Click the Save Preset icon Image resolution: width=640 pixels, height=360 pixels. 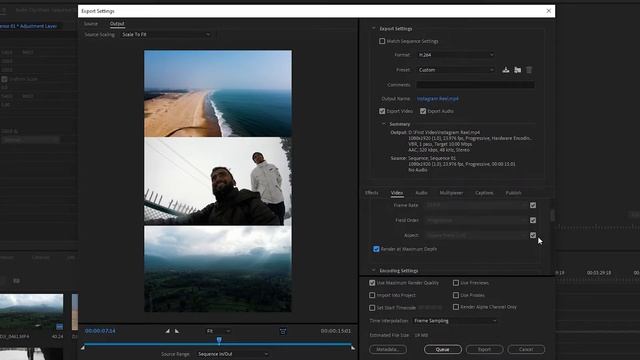506,70
